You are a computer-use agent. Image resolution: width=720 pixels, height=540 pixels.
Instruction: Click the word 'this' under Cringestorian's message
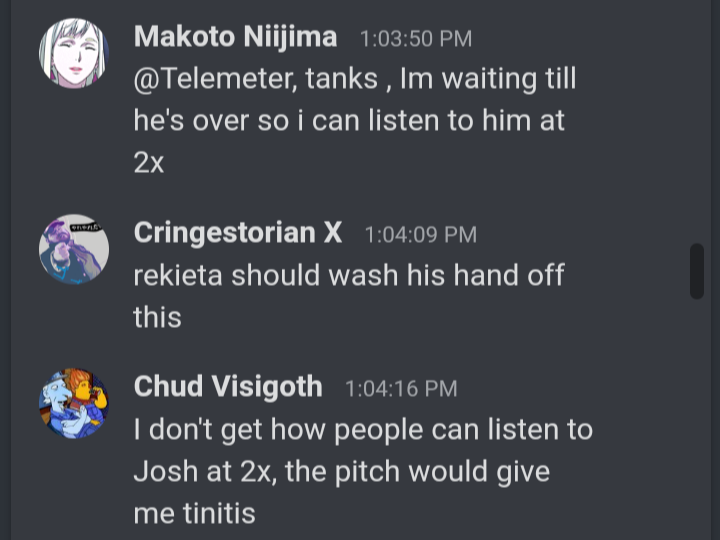(158, 317)
